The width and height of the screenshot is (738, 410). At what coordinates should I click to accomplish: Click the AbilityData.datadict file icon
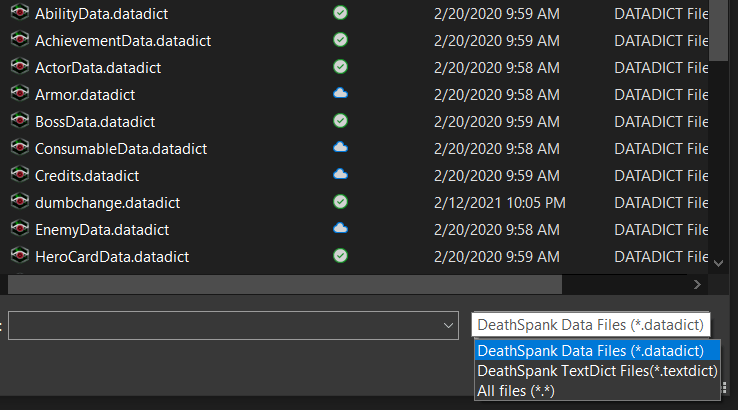tap(18, 14)
